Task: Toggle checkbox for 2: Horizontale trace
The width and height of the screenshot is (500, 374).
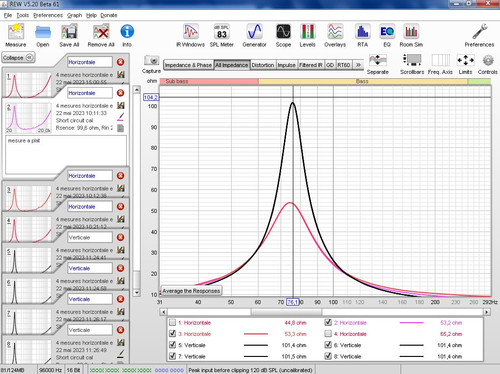Action: (x=328, y=322)
